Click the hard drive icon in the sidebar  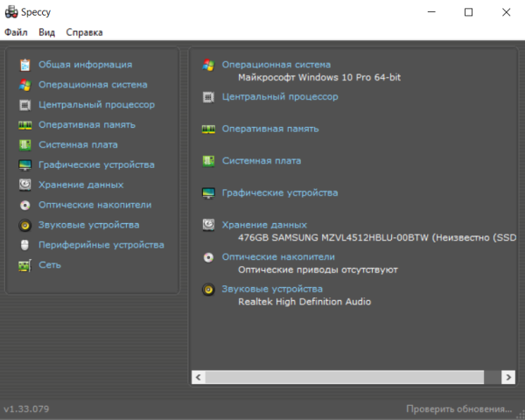pos(25,185)
